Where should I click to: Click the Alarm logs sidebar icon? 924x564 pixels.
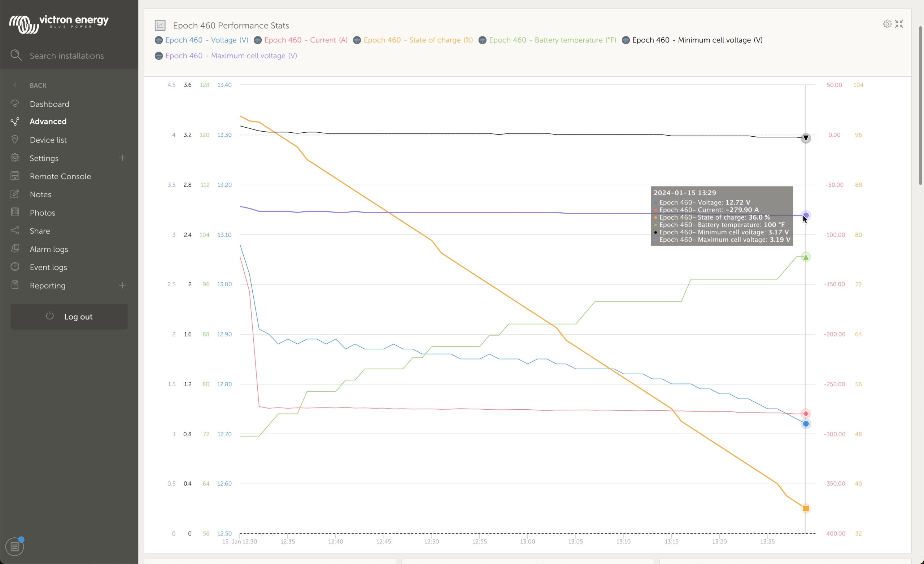click(x=15, y=248)
